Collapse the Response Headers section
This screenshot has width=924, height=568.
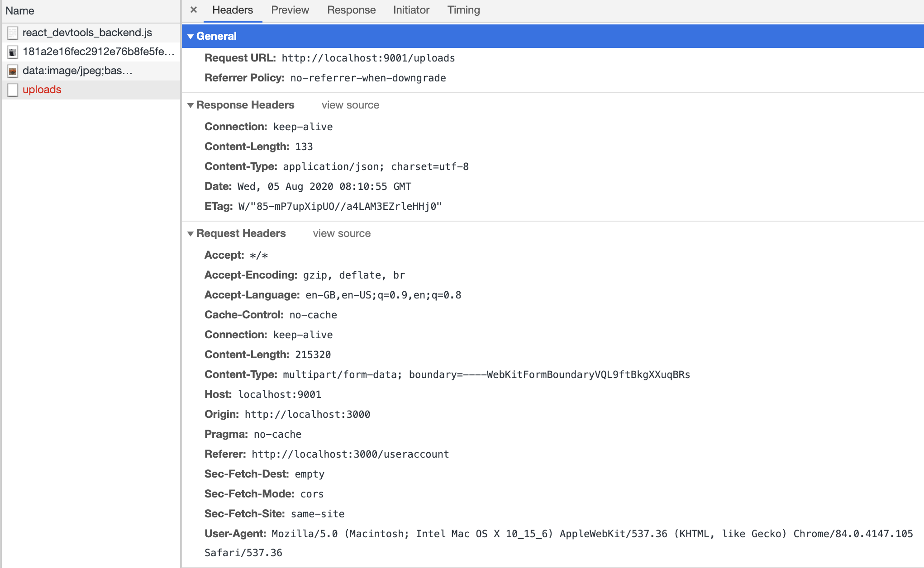tap(191, 105)
